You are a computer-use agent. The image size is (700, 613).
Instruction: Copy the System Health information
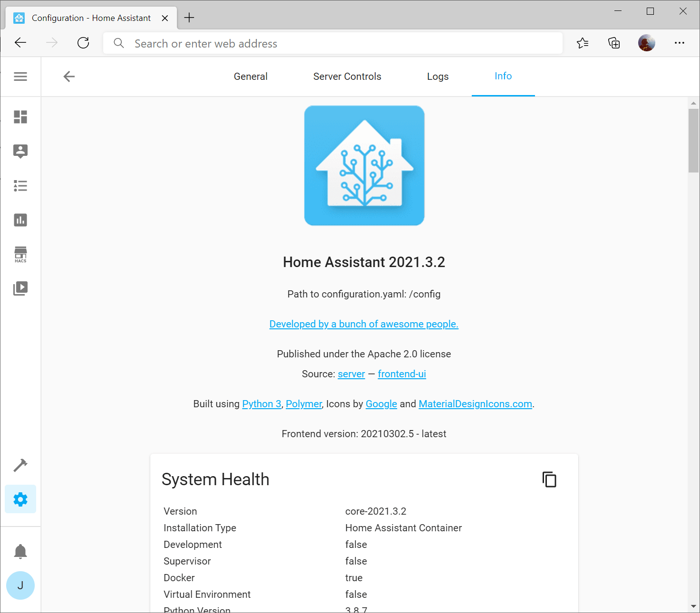click(x=549, y=479)
